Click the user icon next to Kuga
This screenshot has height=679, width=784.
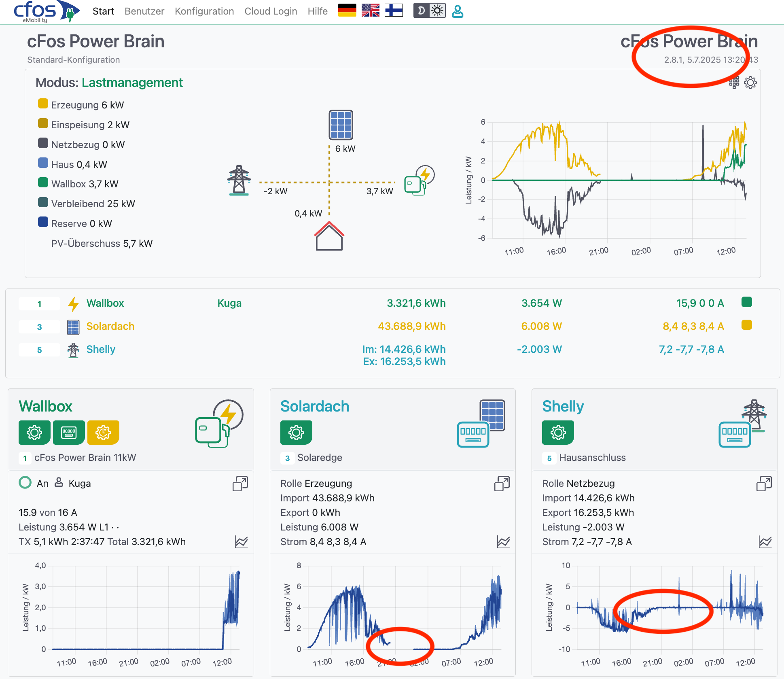pos(59,482)
